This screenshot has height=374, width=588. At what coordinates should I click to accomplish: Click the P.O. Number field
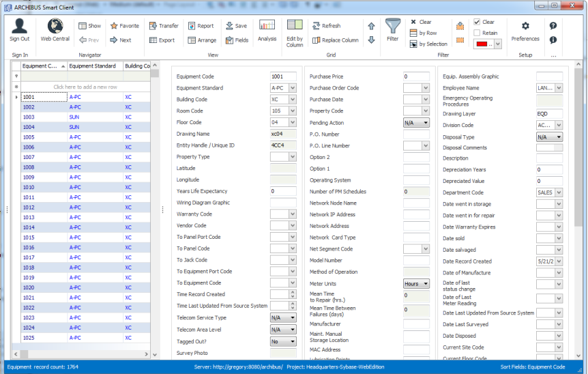pos(416,134)
